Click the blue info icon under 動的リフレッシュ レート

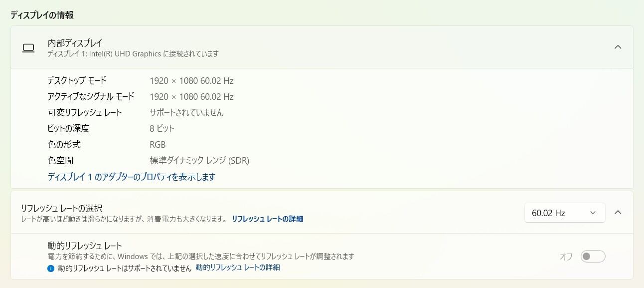[x=51, y=268]
